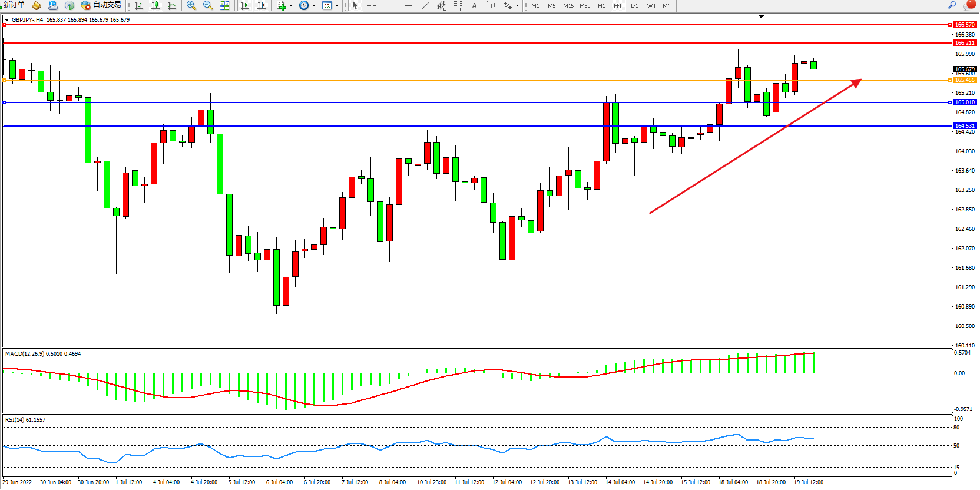This screenshot has height=490, width=980.
Task: Expand the indicators list dropdown arrow
Action: (291, 6)
